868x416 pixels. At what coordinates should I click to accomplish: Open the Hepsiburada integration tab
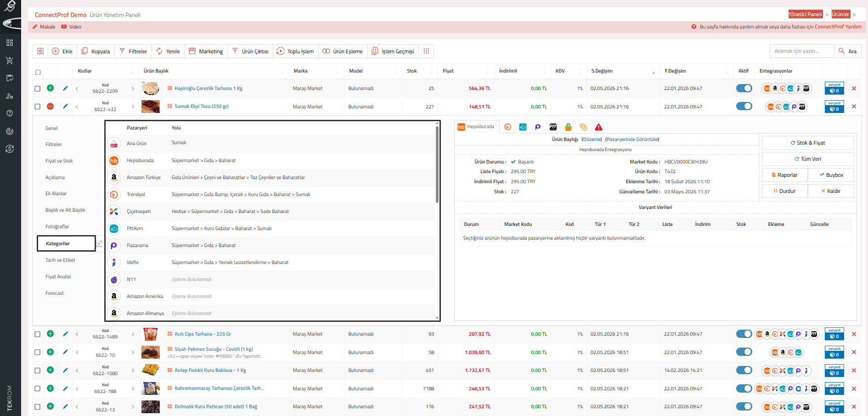(x=476, y=127)
